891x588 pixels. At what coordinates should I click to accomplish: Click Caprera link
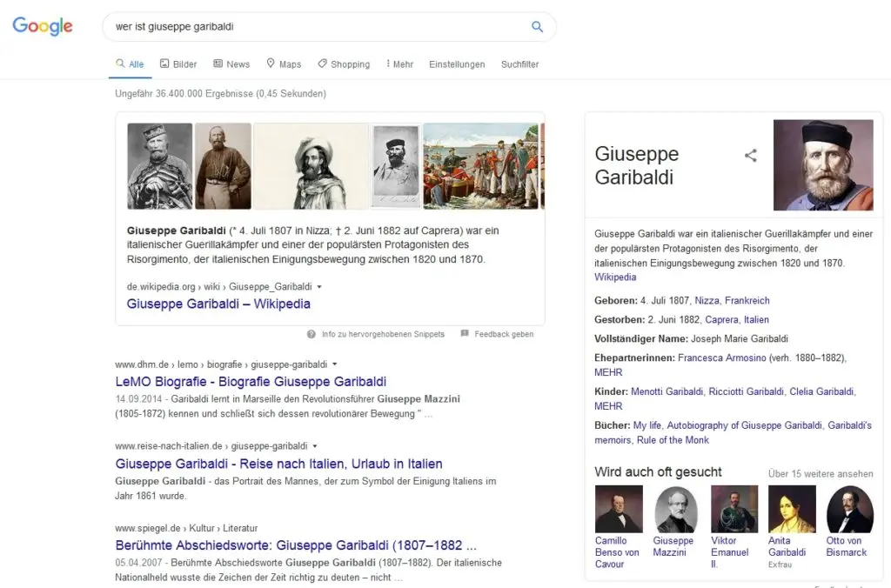point(721,320)
